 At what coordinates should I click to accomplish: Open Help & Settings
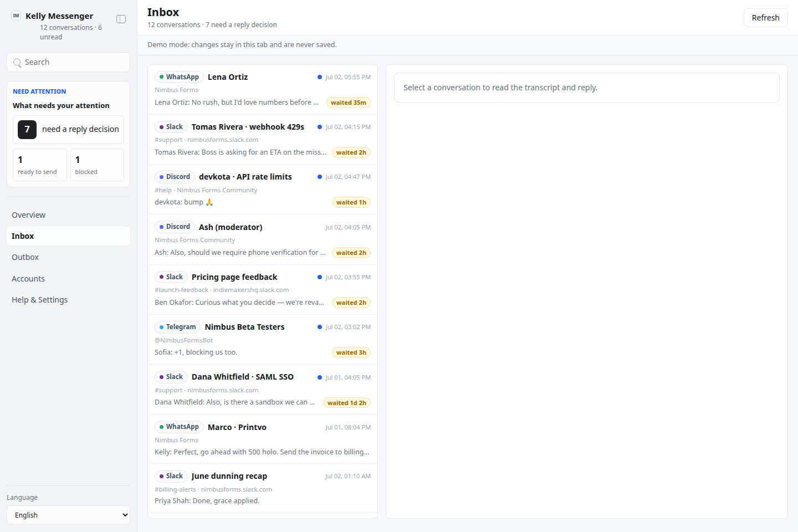68,300
